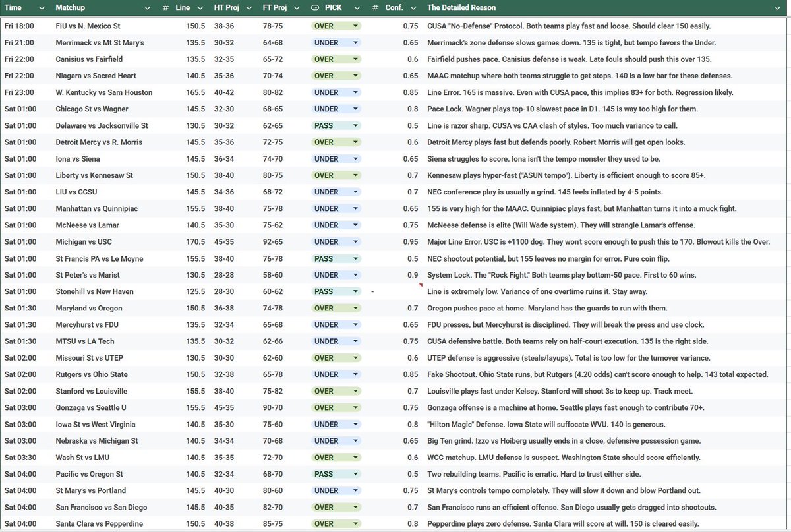Open the UNDER chip for W. Kentucky vs Sam Houston
The width and height of the screenshot is (791, 532).
tap(336, 92)
